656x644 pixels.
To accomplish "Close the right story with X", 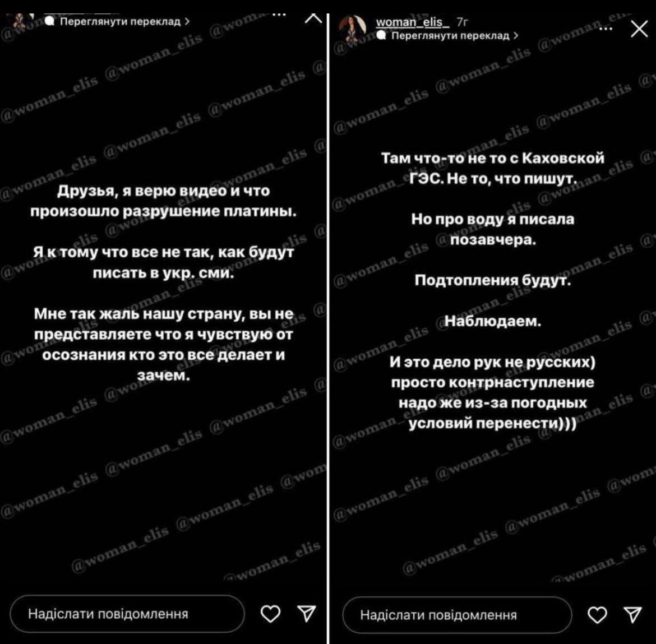I will 639,29.
